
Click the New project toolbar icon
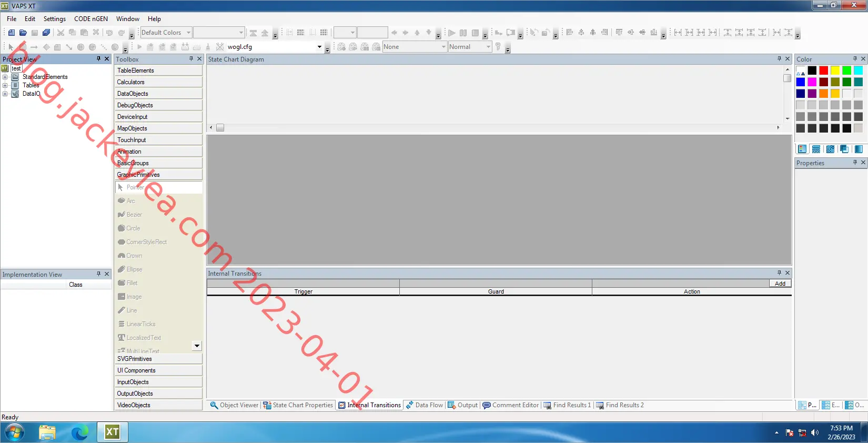tap(12, 33)
